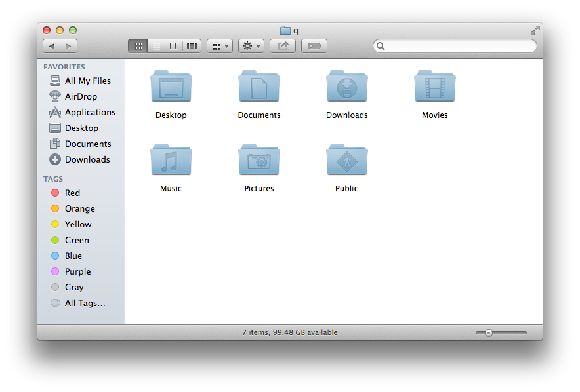The width and height of the screenshot is (580, 392).
Task: Click the Share toolbar button
Action: [x=283, y=46]
